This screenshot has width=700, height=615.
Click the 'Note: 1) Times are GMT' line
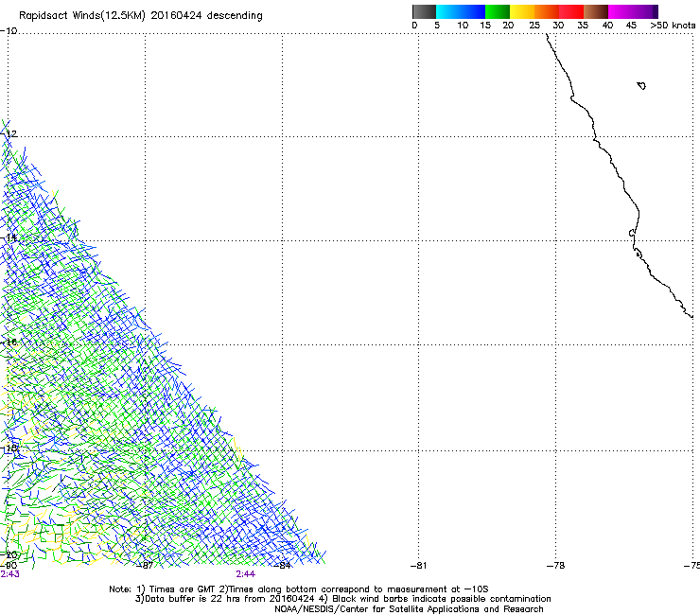(x=299, y=589)
